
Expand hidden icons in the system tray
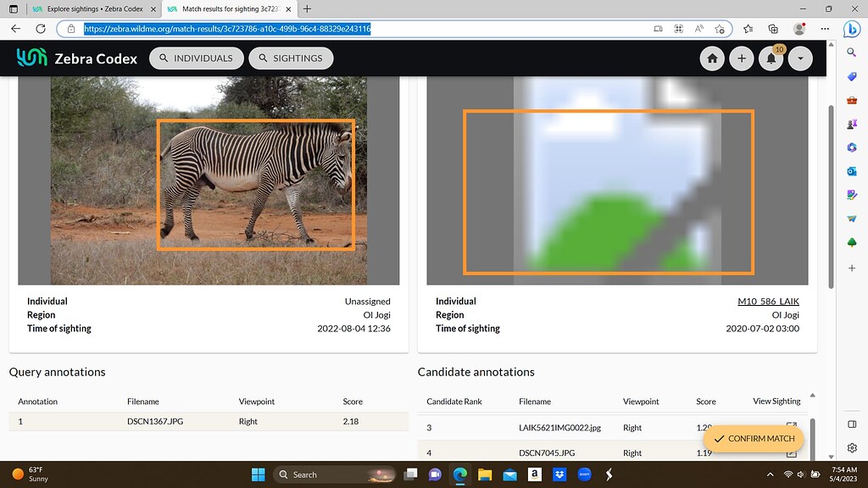[771, 474]
